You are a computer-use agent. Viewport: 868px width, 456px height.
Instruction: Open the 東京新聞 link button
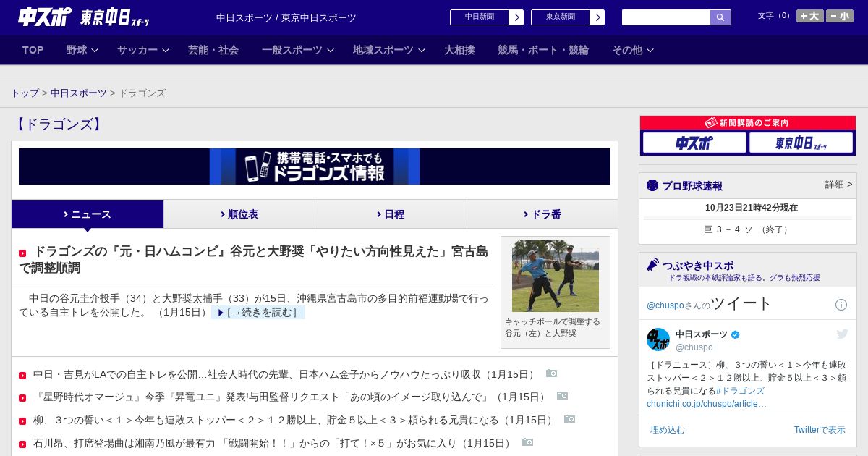561,17
